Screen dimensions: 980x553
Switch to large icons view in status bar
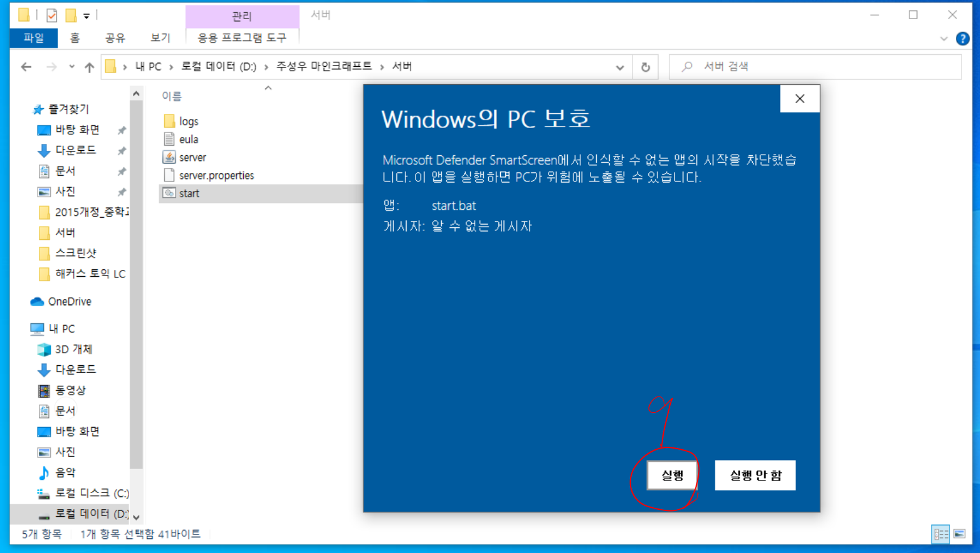[960, 534]
